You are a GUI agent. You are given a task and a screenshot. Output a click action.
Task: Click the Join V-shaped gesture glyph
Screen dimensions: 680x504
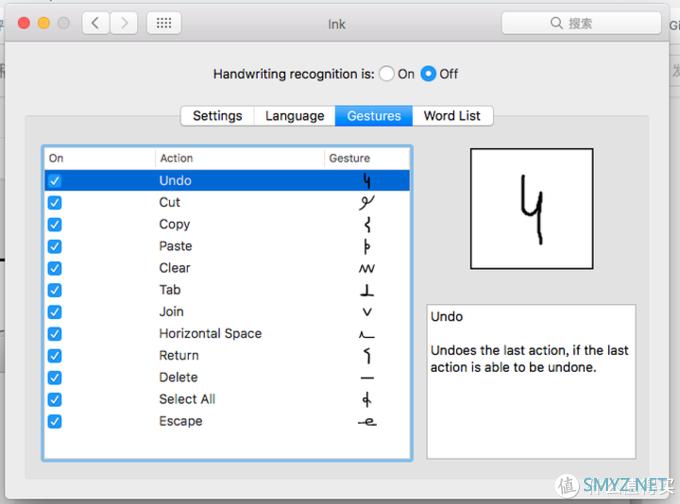tap(367, 312)
